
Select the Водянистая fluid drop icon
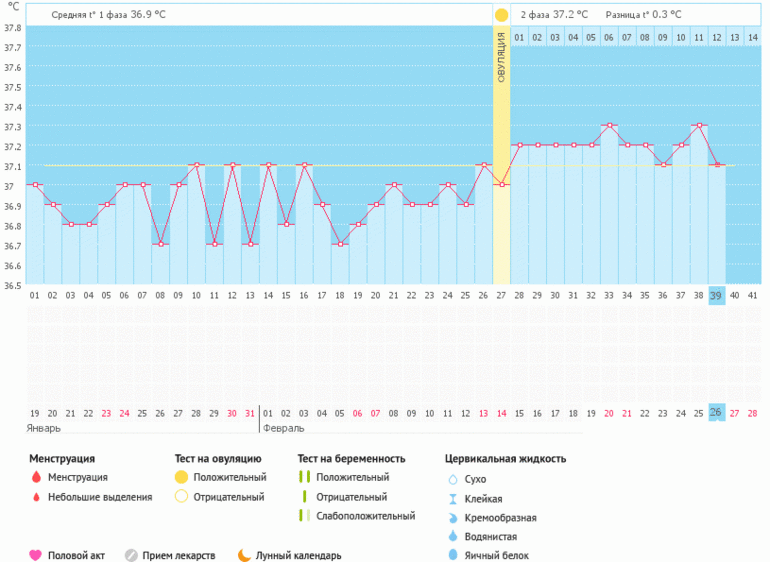(x=453, y=537)
